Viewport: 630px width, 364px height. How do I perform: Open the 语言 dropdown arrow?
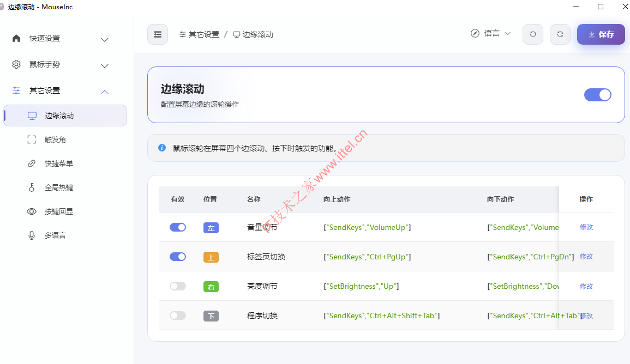pos(508,33)
